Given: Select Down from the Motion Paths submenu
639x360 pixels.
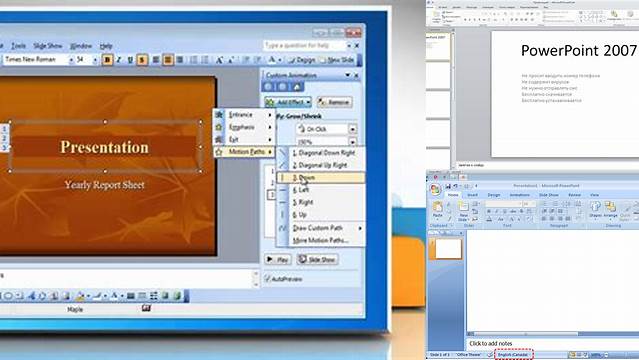Looking at the screenshot, I should coord(321,178).
